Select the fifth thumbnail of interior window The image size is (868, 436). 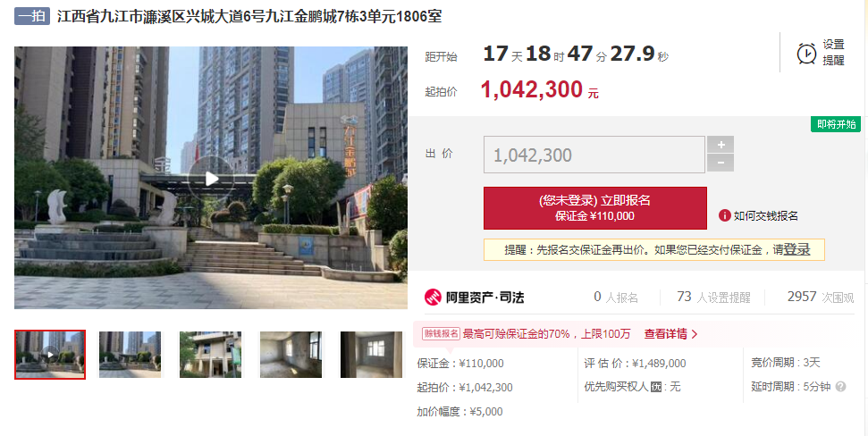[371, 355]
